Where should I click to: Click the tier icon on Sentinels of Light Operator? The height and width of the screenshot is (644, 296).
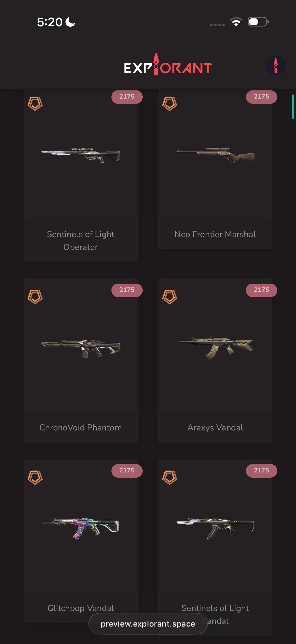[35, 104]
